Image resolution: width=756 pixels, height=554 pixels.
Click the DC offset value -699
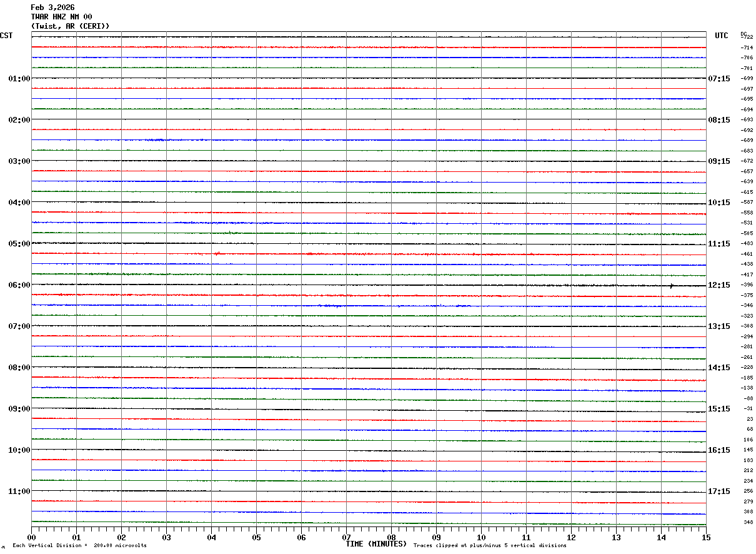[x=747, y=79]
